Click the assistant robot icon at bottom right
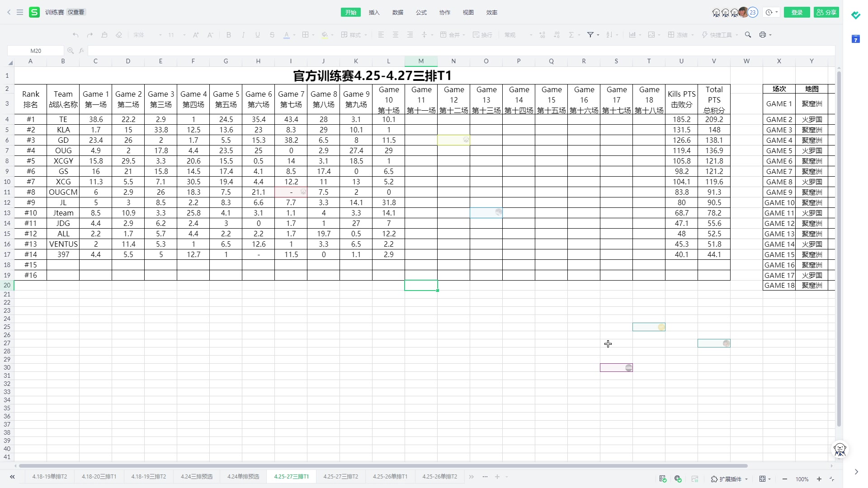Viewport: 868px width, 488px height. [x=840, y=449]
